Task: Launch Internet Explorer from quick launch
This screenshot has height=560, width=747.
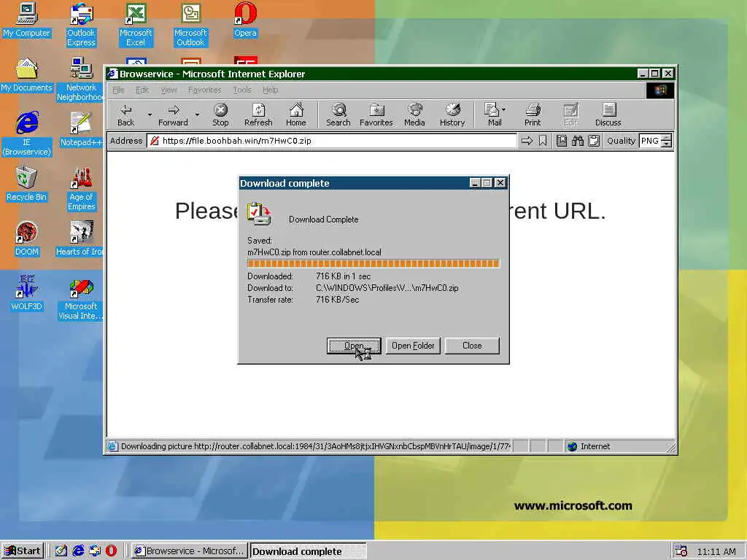Action: [x=78, y=551]
